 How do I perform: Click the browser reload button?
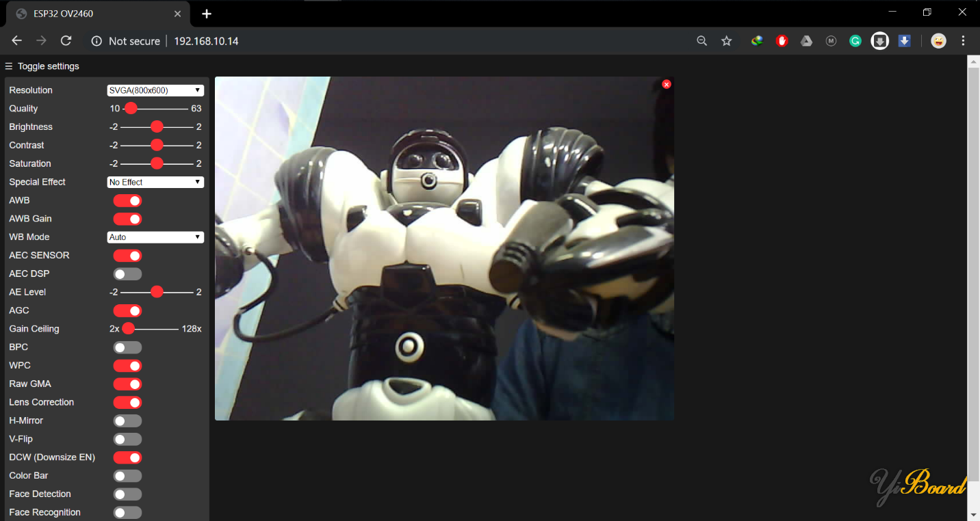66,41
